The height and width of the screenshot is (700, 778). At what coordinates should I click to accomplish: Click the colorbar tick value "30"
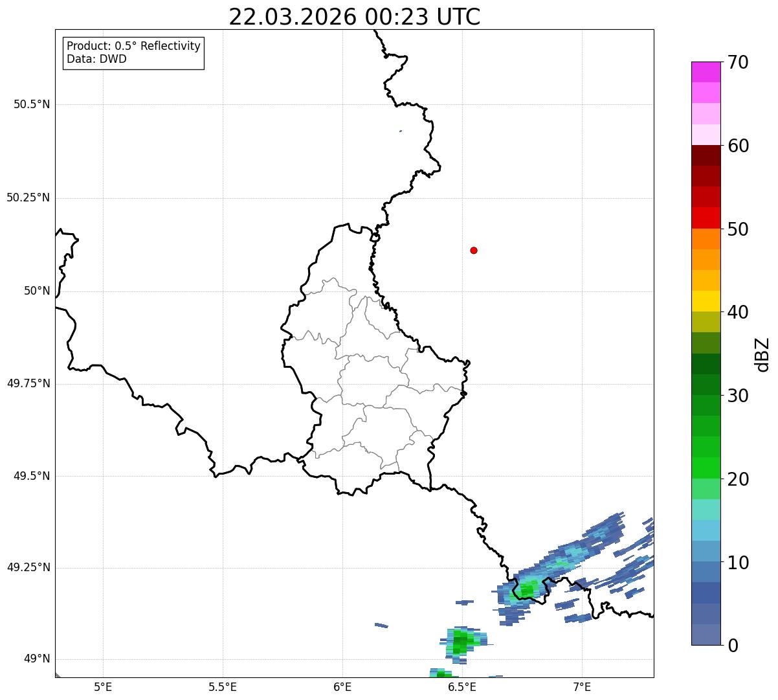(x=738, y=396)
